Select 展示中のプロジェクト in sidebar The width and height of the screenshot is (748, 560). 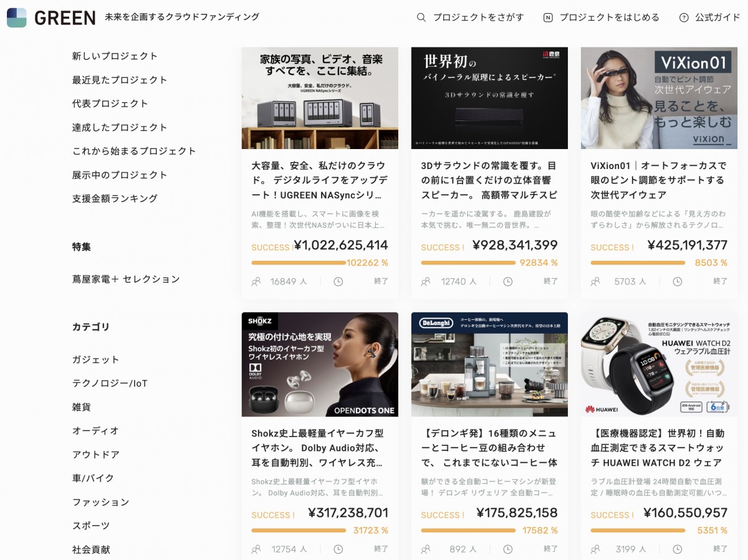(x=120, y=175)
